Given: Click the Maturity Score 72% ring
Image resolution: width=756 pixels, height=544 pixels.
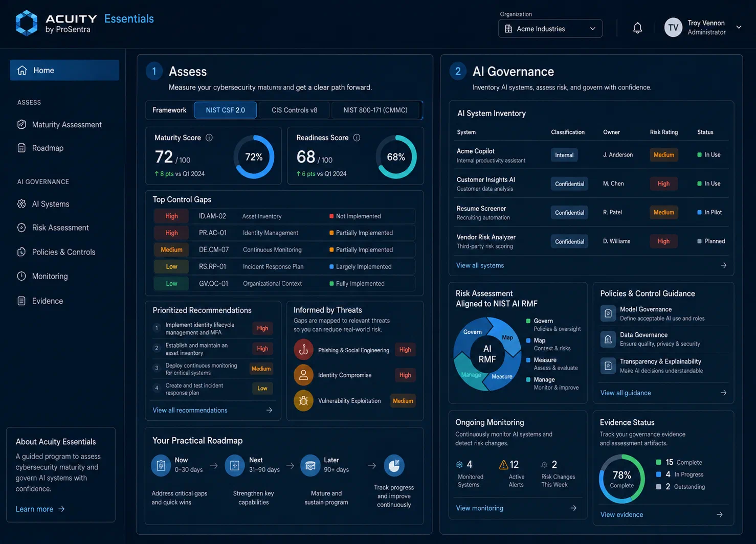Looking at the screenshot, I should click(254, 157).
